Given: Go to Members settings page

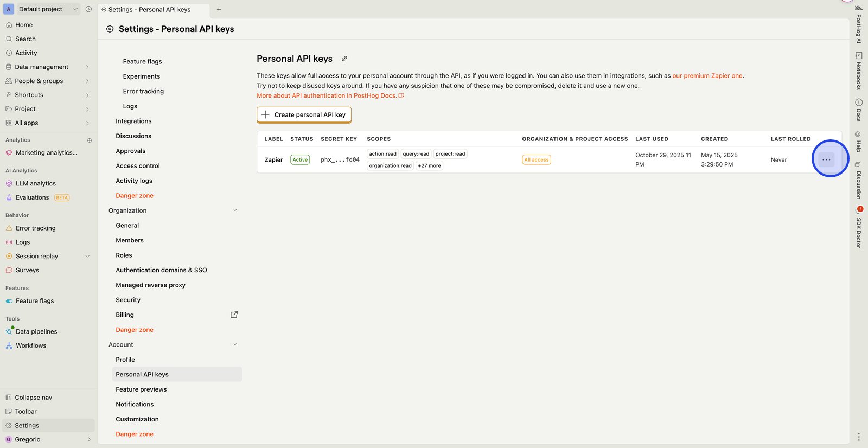Looking at the screenshot, I should click(x=130, y=240).
